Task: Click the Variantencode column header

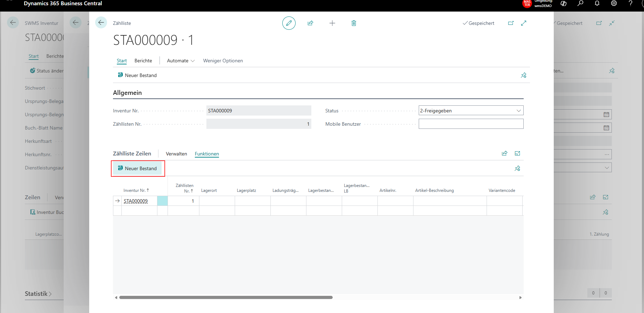Action: pos(502,190)
